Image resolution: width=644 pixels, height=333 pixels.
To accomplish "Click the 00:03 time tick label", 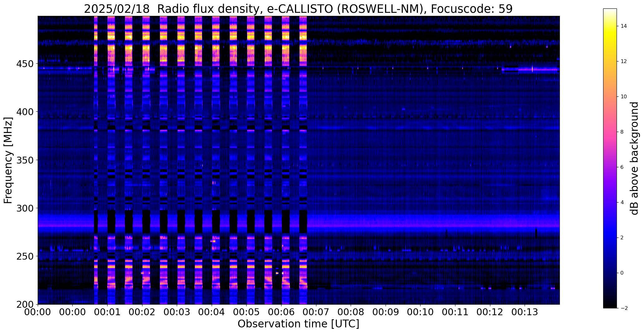I will (177, 312).
